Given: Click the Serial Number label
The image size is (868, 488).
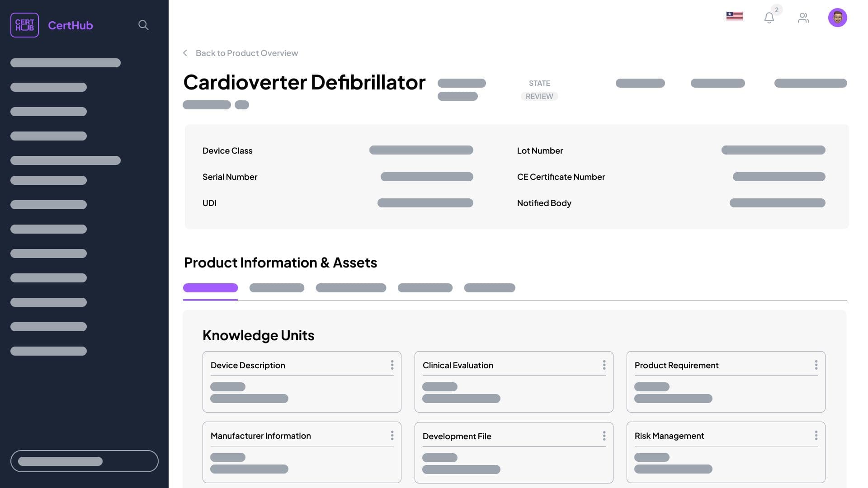Looking at the screenshot, I should [x=230, y=177].
